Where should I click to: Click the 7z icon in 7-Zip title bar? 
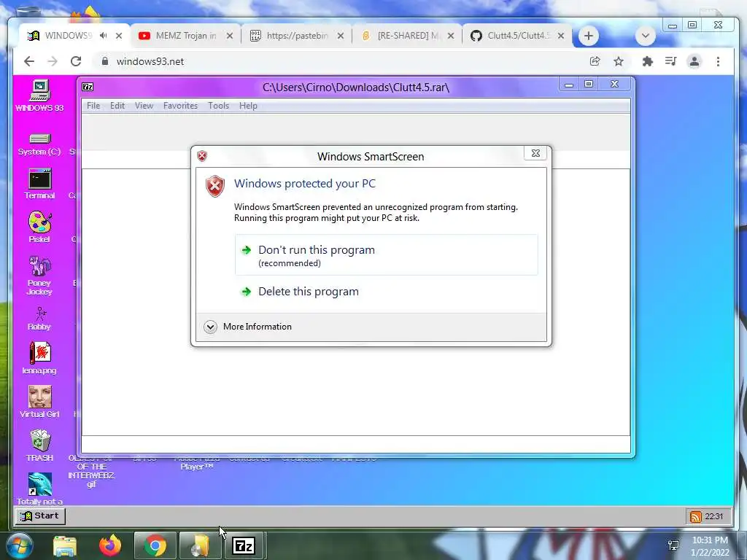coord(88,87)
